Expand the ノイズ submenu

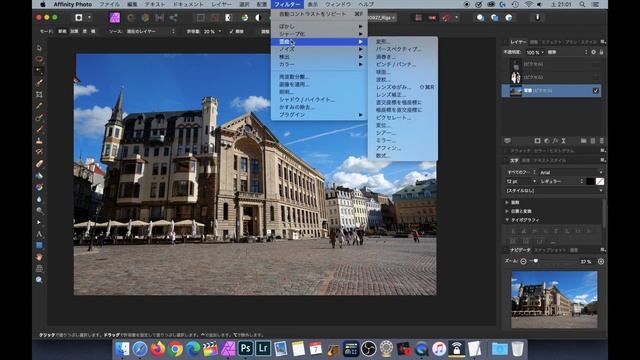point(319,49)
